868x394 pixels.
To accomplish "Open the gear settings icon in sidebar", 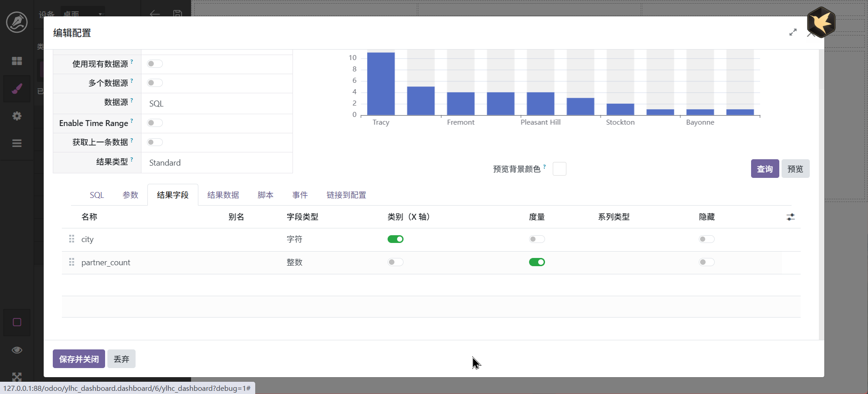I will pyautogui.click(x=17, y=116).
